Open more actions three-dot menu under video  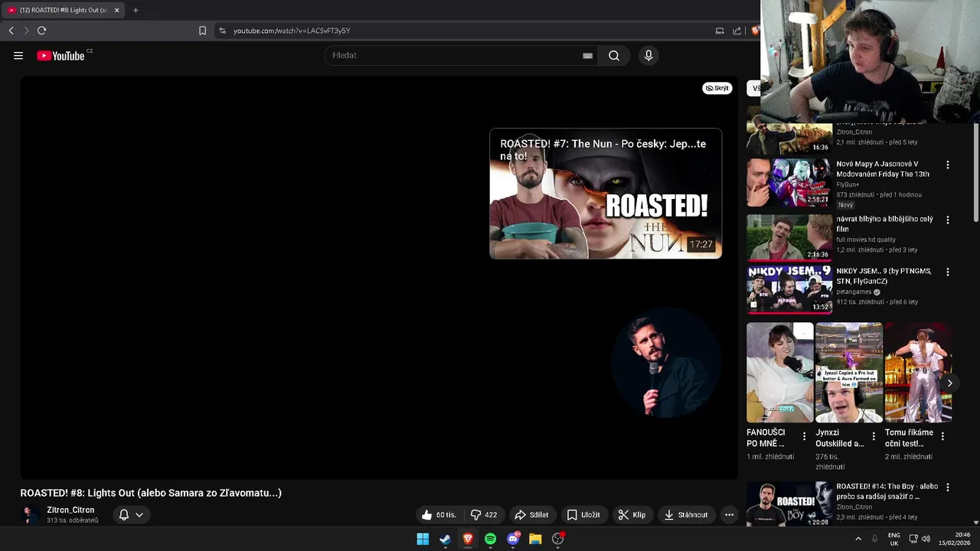729,515
